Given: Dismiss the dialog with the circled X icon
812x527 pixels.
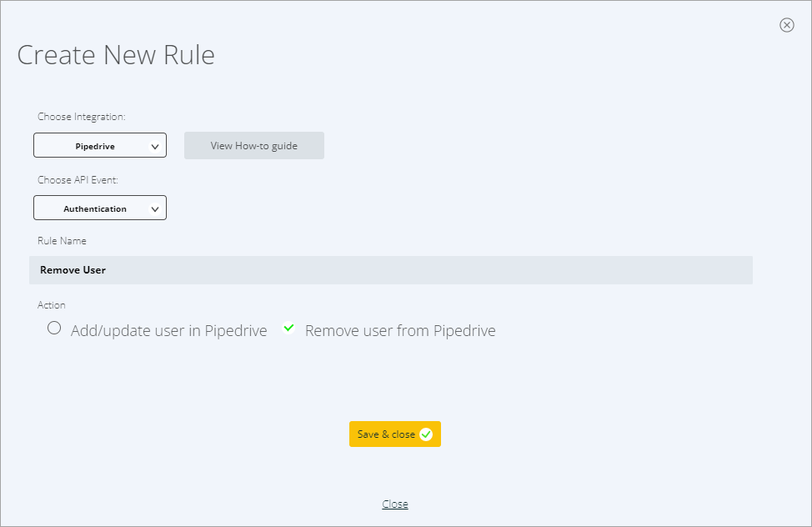Looking at the screenshot, I should [787, 25].
